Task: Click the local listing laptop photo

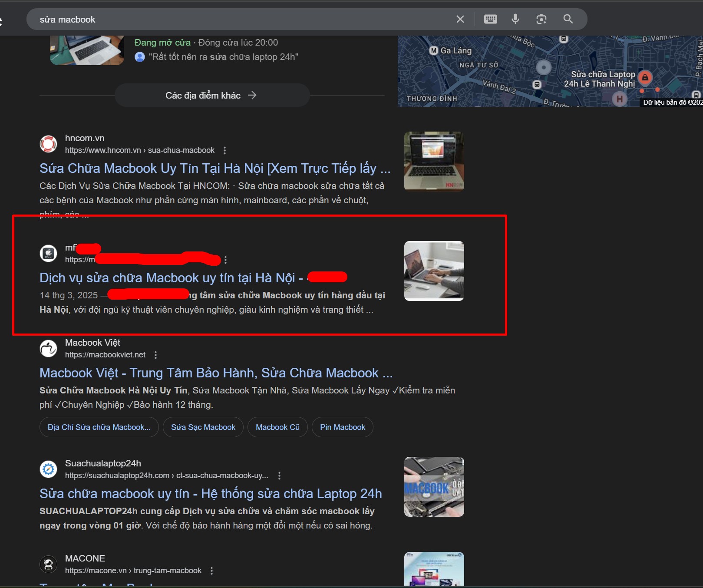Action: click(x=87, y=50)
